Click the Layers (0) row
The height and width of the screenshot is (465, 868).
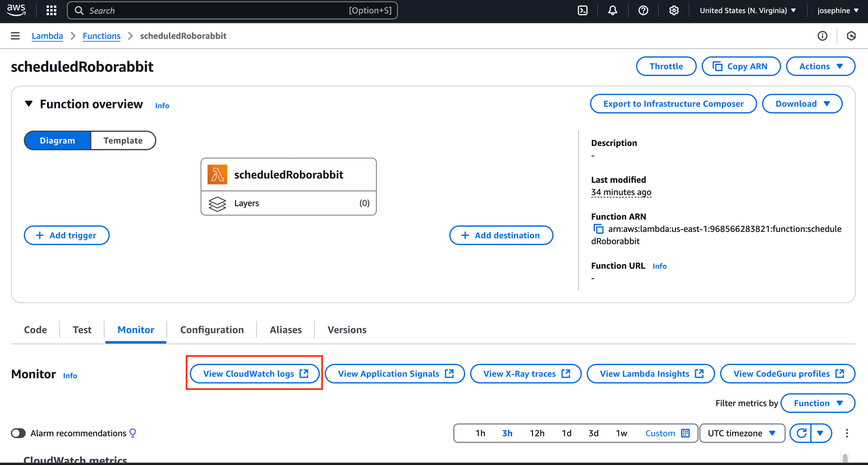(289, 203)
